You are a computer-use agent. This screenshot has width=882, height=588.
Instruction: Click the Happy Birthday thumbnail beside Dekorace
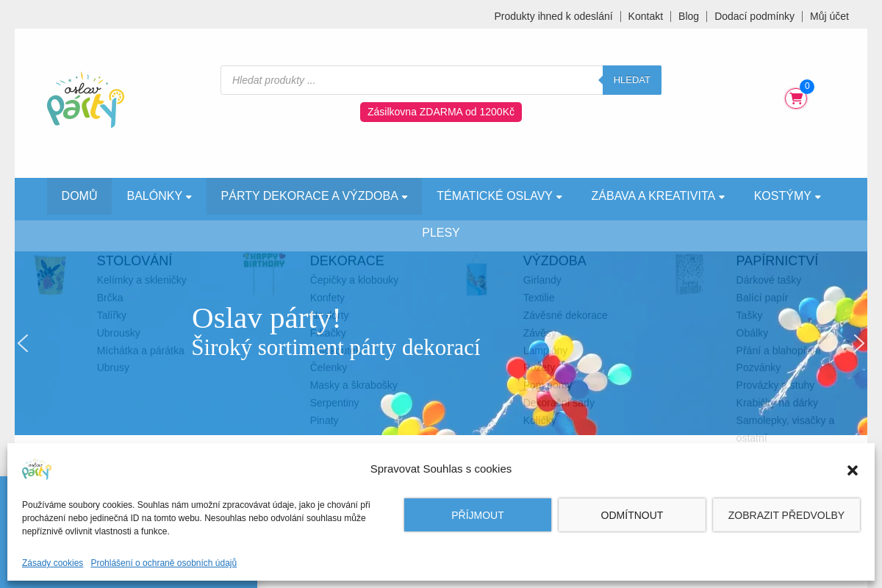click(264, 273)
